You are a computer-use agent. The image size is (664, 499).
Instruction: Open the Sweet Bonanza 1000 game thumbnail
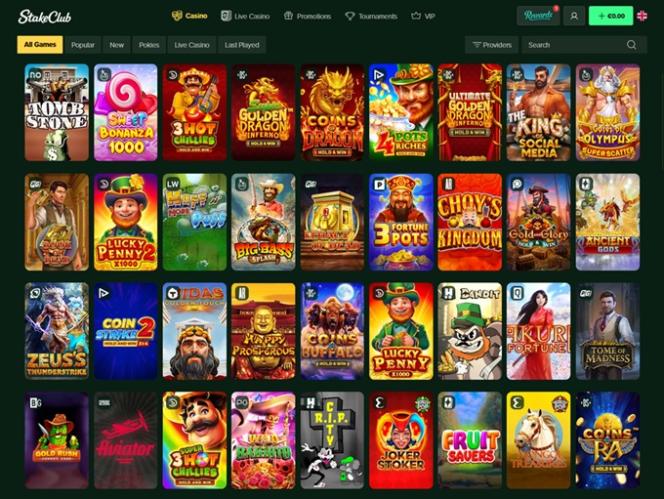(125, 113)
